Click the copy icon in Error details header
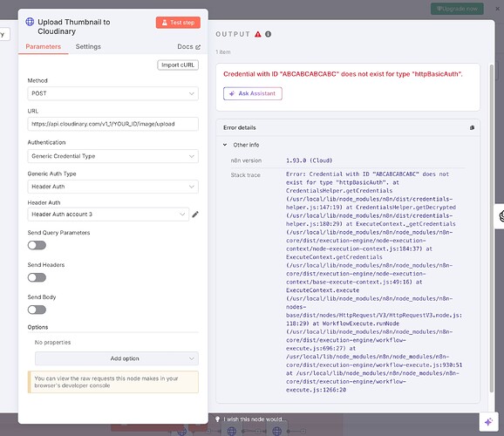Image resolution: width=504 pixels, height=436 pixels. pyautogui.click(x=472, y=127)
